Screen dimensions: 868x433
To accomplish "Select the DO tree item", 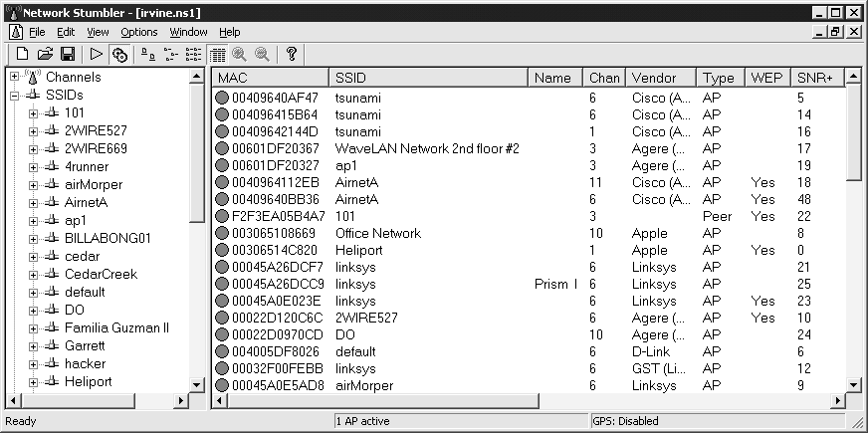I will click(75, 311).
